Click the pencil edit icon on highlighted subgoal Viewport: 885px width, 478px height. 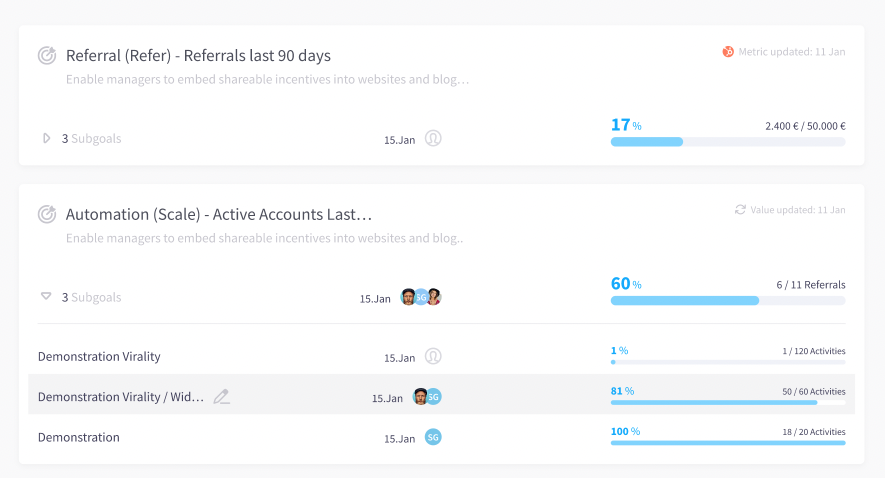click(x=222, y=397)
